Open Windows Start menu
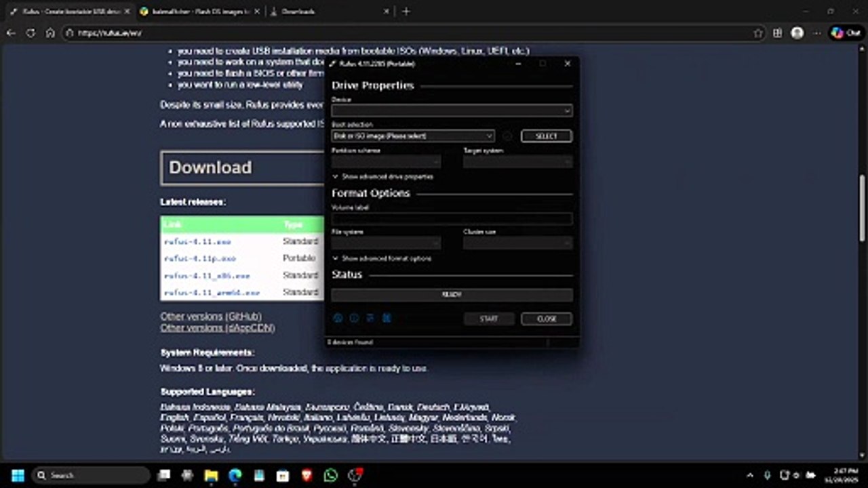Viewport: 868px width, 488px height. point(18,475)
